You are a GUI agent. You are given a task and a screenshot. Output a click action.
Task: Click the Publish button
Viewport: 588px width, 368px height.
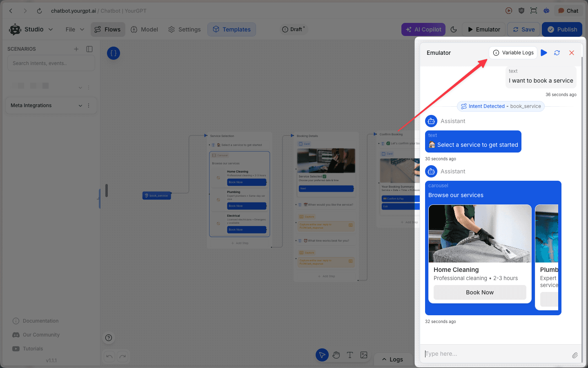[562, 29]
